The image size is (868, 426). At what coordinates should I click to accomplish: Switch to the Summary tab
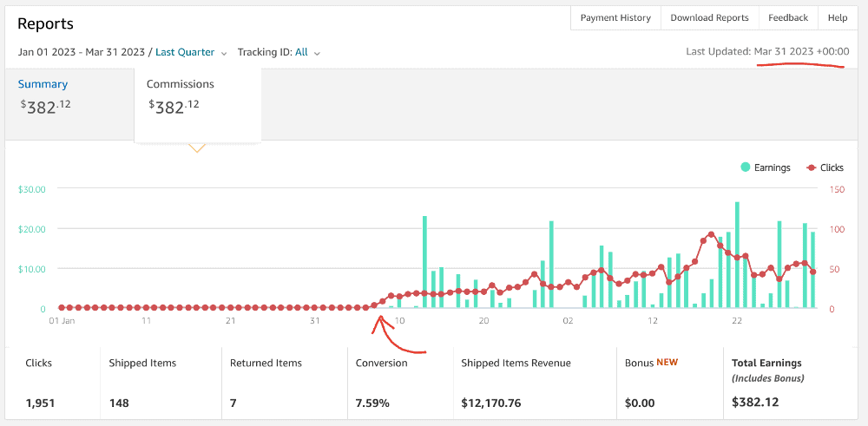[69, 104]
